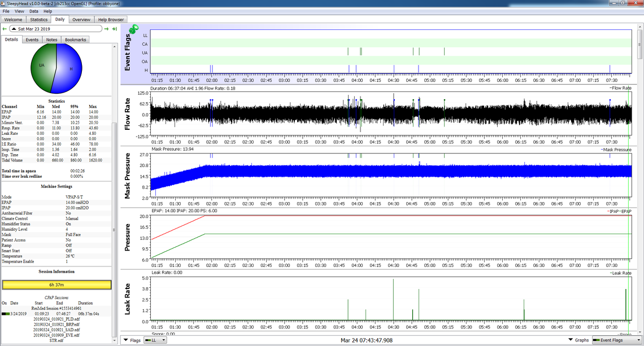644x346 pixels.
Task: Select the Daily tab
Action: [60, 19]
